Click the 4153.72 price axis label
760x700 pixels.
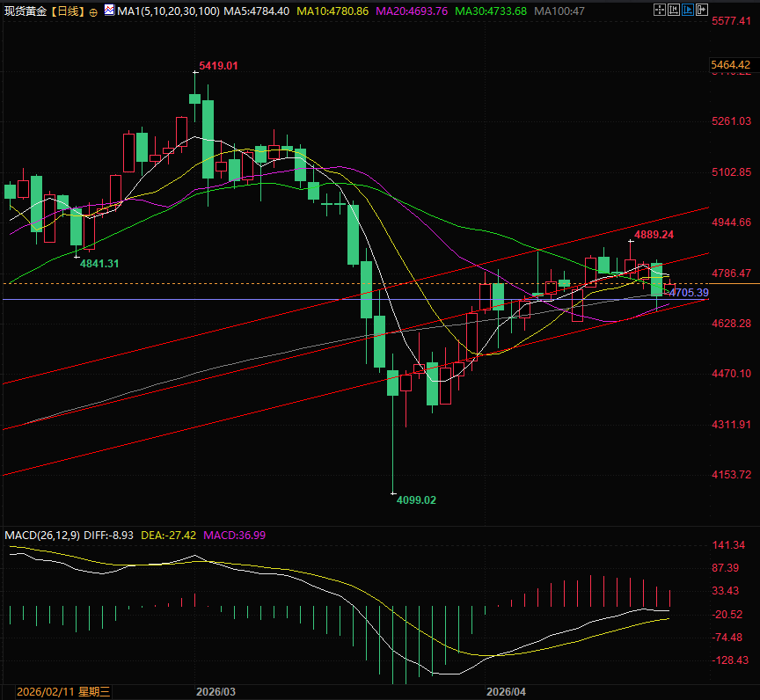tap(731, 475)
